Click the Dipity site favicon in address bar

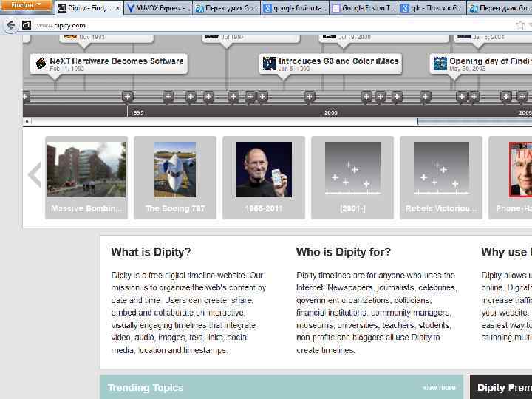[27, 25]
